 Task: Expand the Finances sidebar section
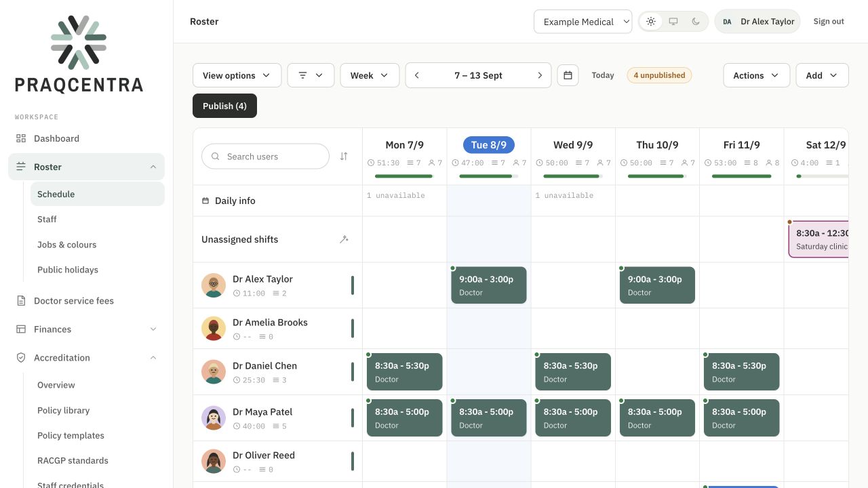click(x=86, y=329)
